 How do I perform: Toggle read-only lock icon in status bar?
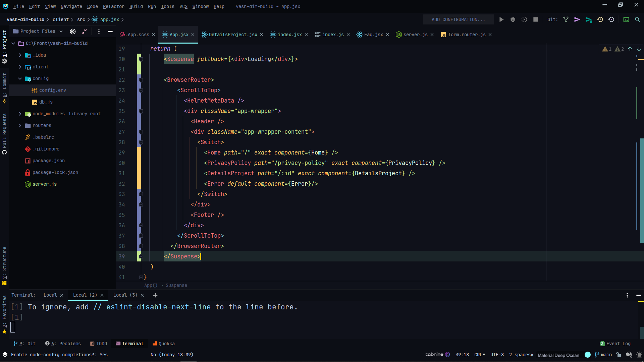pos(619,355)
